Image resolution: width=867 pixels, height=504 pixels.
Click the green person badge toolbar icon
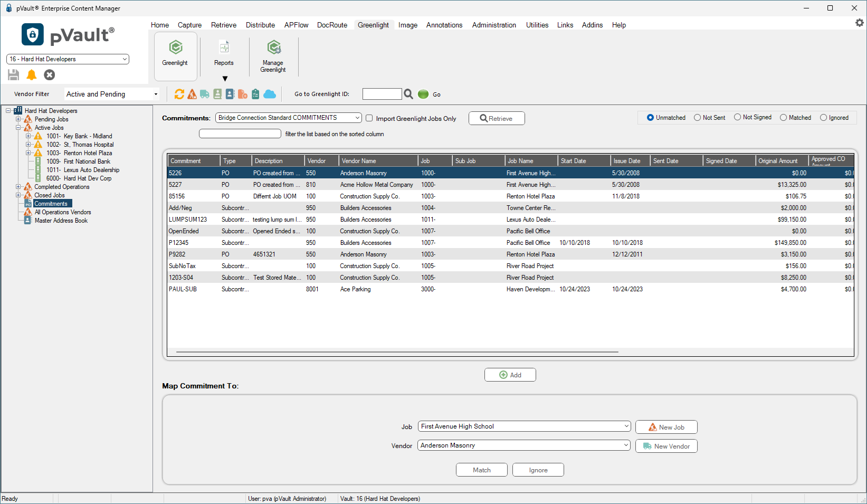[x=217, y=94]
